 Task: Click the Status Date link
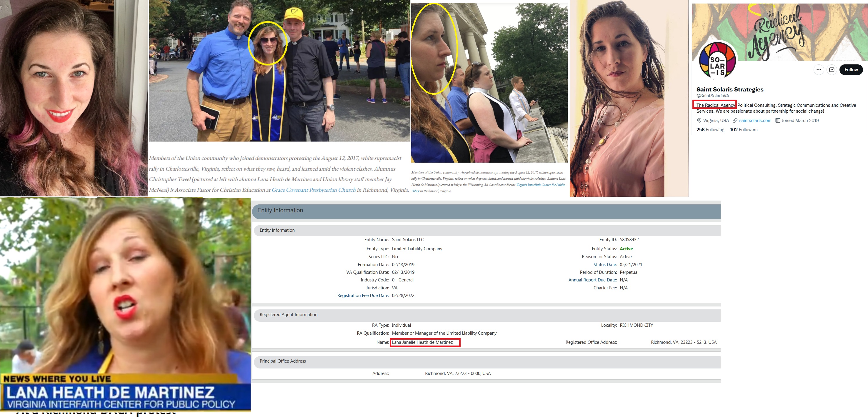click(605, 264)
